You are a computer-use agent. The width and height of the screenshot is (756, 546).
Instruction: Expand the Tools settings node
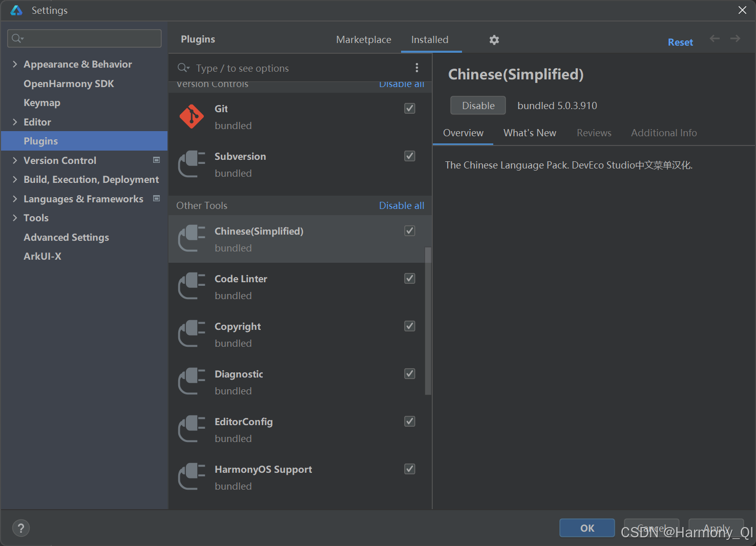[15, 218]
